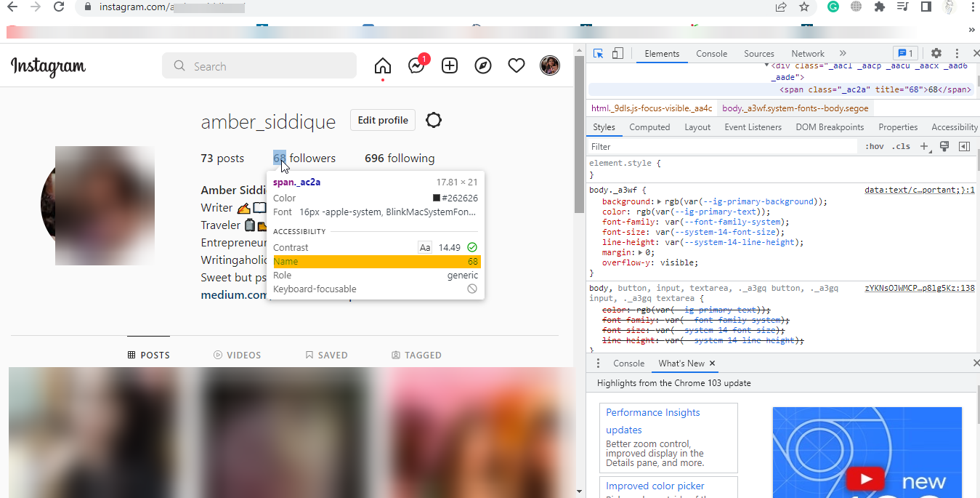Show more DevTools panels chevron

843,54
